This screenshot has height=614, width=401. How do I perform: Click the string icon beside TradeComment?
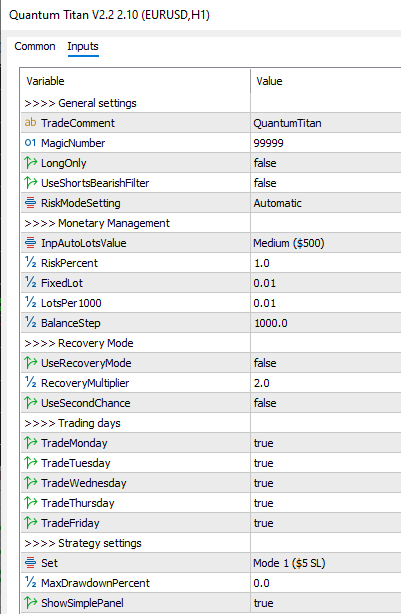click(31, 123)
